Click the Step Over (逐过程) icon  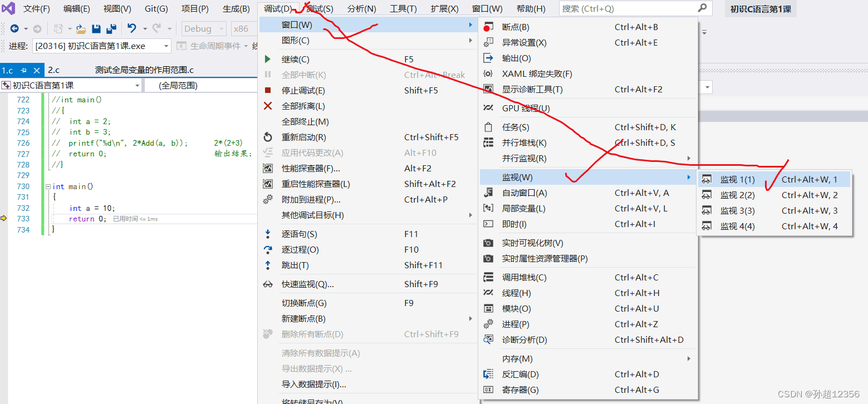(268, 249)
